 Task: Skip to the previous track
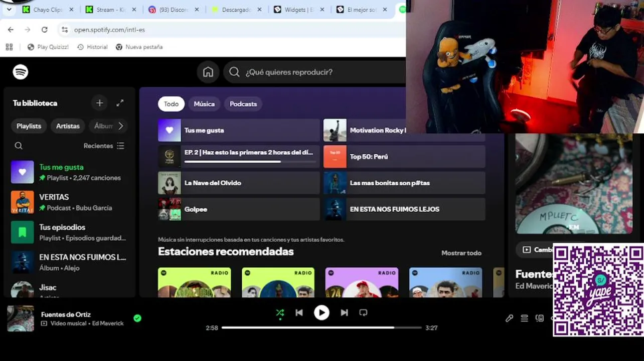[299, 313]
